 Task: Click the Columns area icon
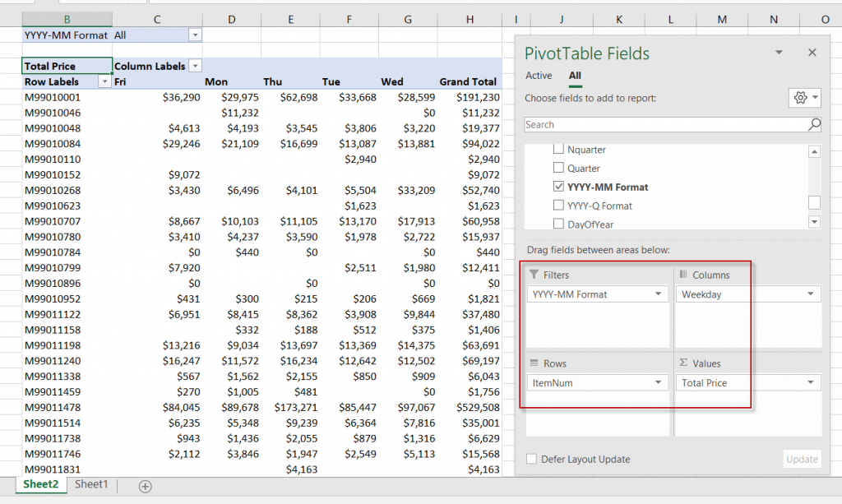tap(682, 275)
